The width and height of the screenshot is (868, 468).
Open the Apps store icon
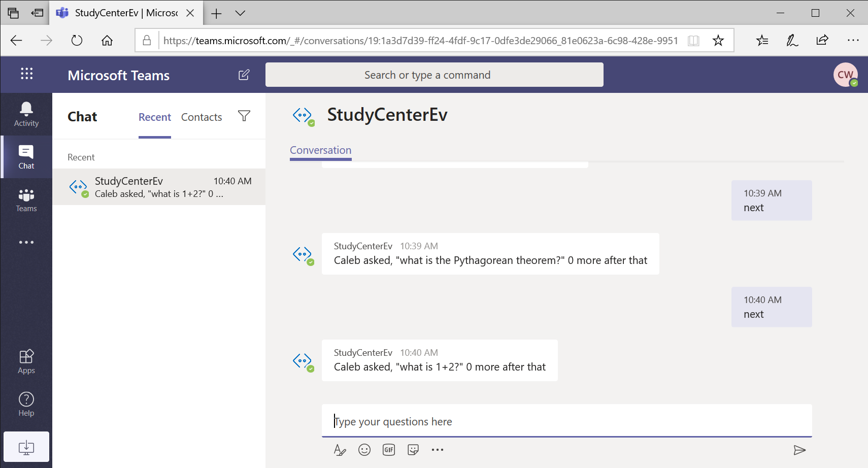pyautogui.click(x=26, y=361)
